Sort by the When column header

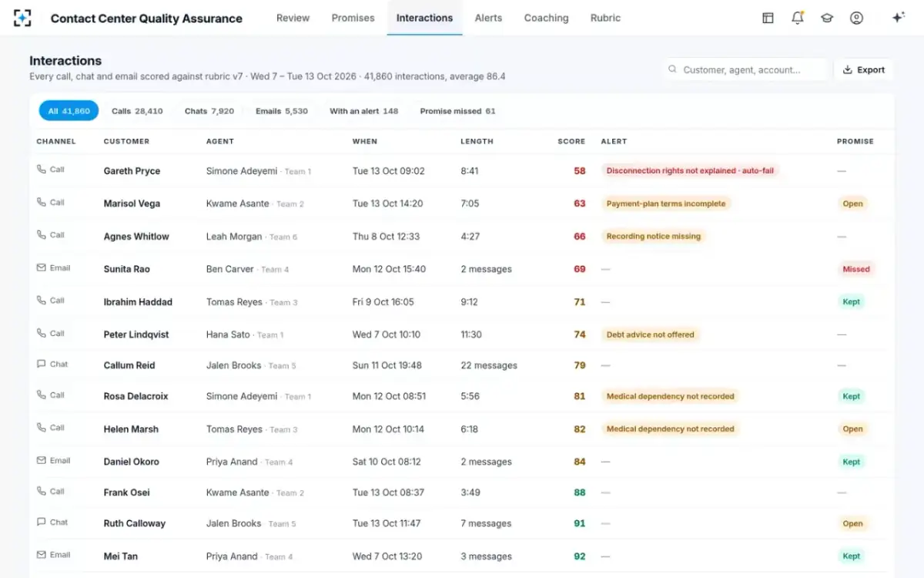tap(364, 141)
